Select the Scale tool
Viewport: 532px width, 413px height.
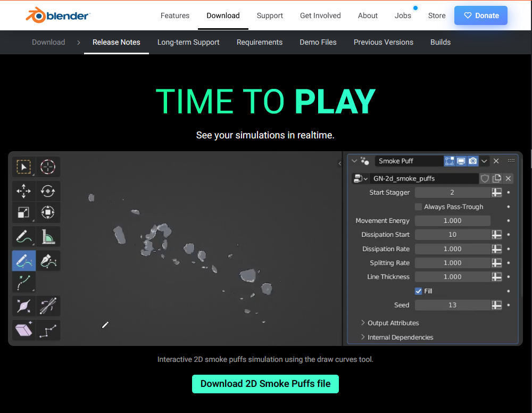point(24,212)
